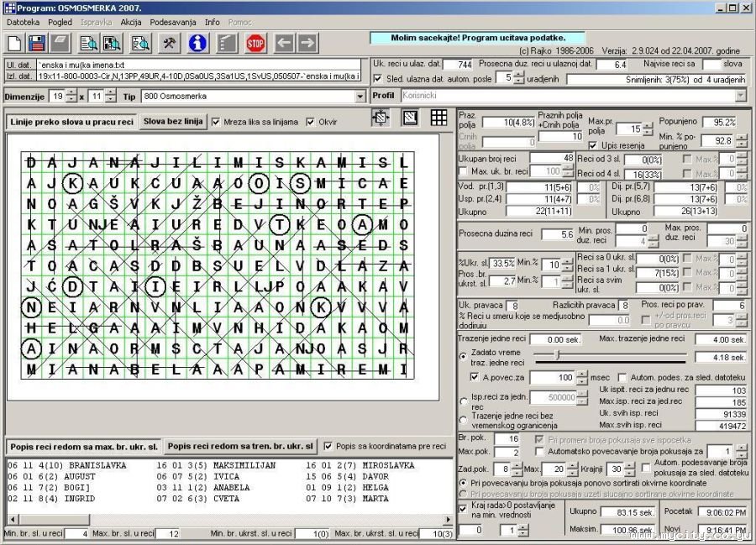Click the left arrow toolbar button
The height and width of the screenshot is (545, 756).
point(285,43)
